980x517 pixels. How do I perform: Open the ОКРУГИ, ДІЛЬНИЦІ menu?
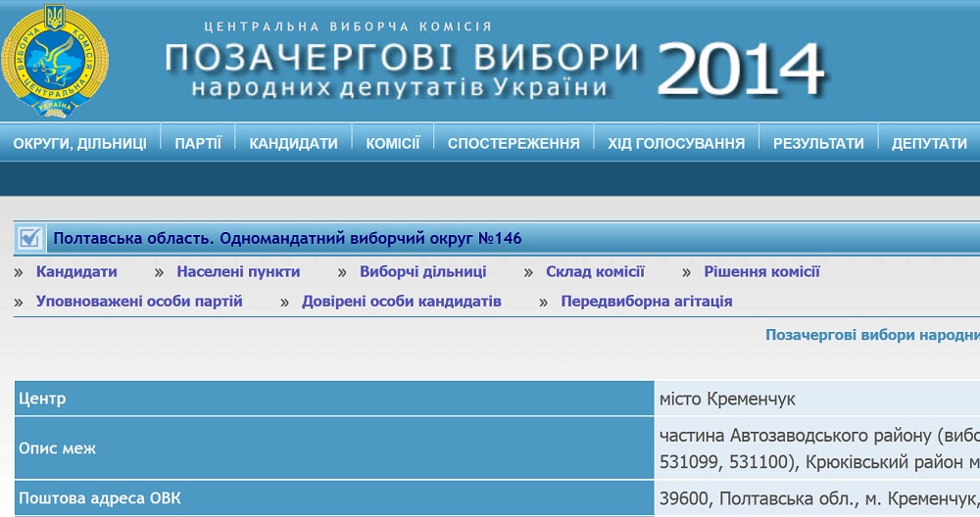coord(79,143)
